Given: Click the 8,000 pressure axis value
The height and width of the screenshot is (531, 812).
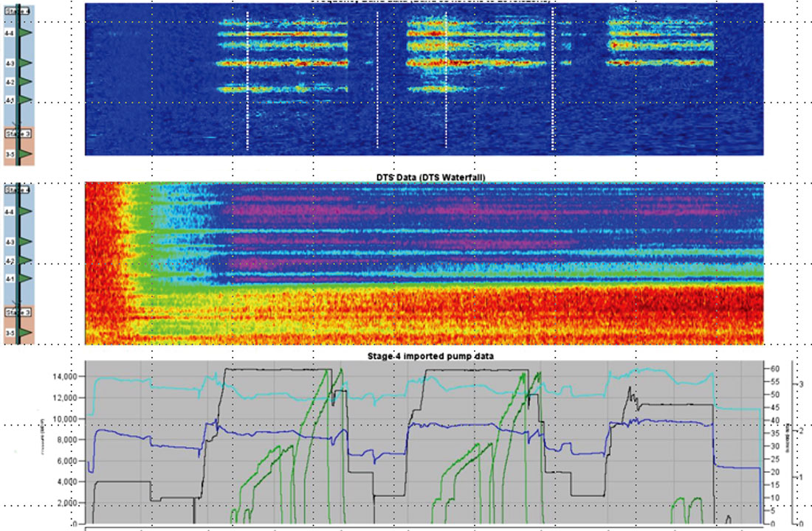Looking at the screenshot, I should coord(66,440).
